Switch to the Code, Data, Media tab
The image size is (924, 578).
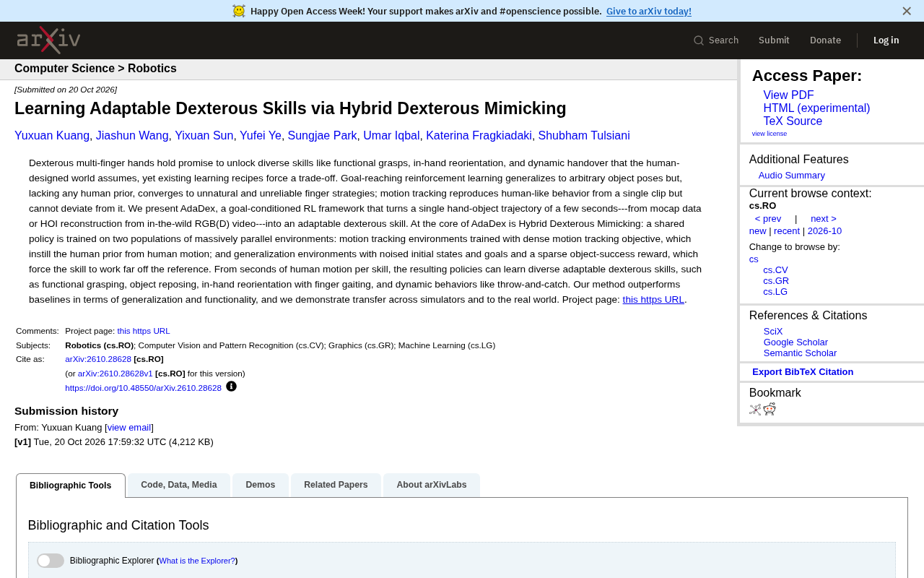pos(179,485)
